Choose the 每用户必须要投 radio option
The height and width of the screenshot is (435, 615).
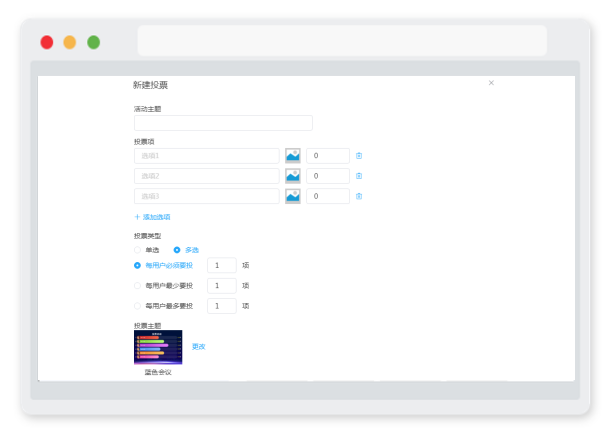click(x=137, y=266)
